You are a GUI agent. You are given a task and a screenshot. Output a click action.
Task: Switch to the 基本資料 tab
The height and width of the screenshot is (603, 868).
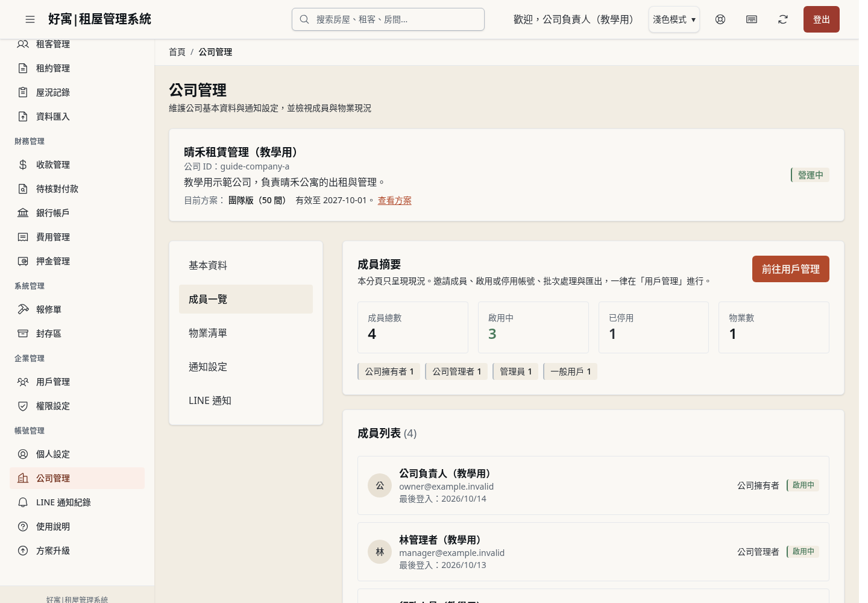click(246, 265)
